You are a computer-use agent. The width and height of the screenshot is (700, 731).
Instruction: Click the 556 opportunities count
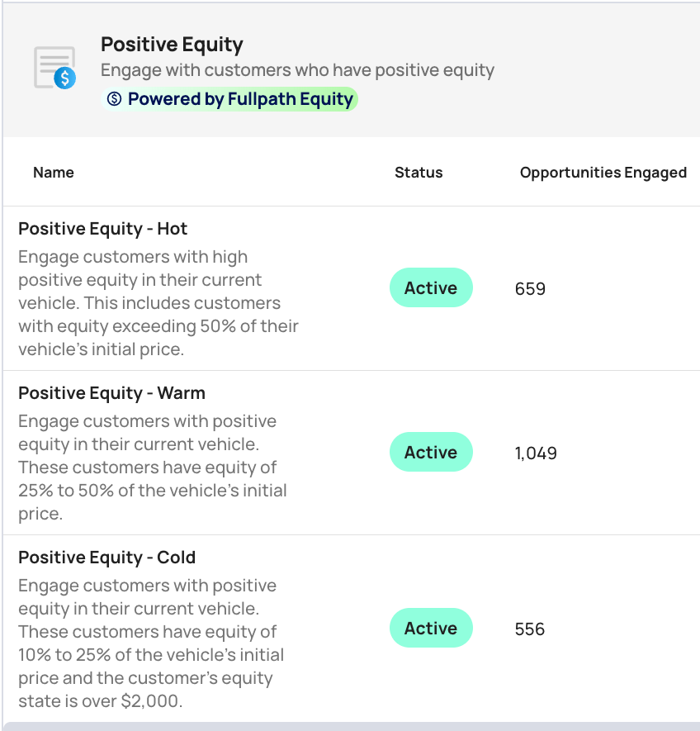[529, 629]
